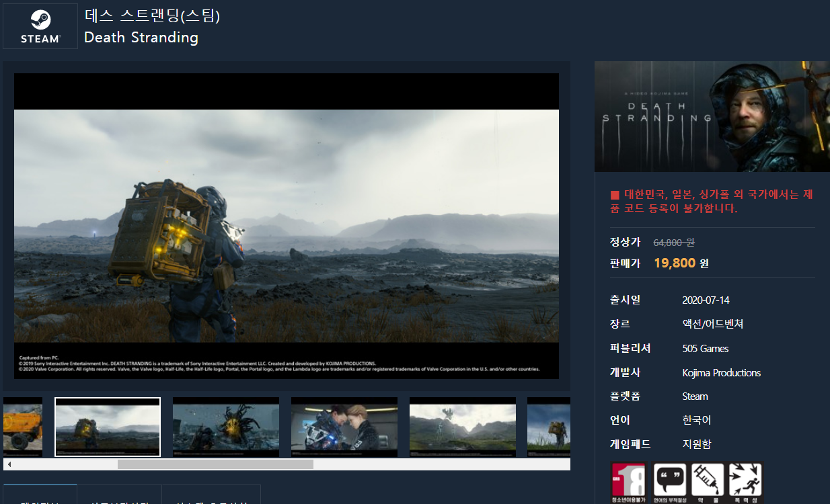Click the language rating speech-bubble icon
This screenshot has height=504, width=830.
coord(669,483)
